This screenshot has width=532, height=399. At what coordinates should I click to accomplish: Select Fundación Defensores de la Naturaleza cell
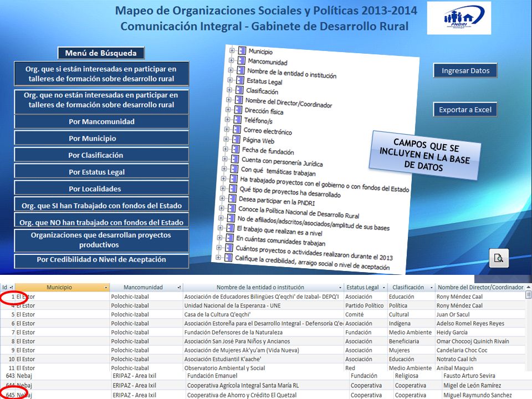click(x=263, y=332)
